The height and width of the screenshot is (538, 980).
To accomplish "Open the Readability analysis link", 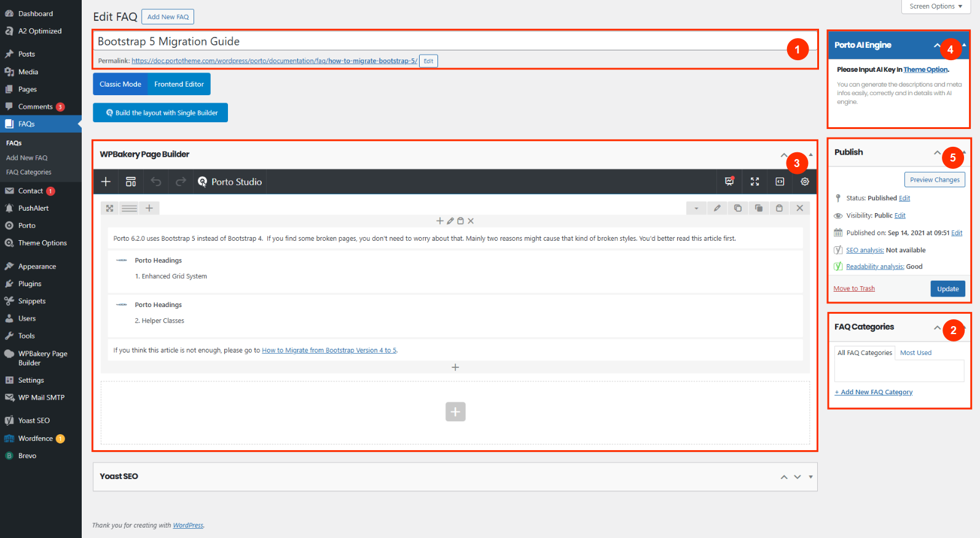I will (875, 267).
